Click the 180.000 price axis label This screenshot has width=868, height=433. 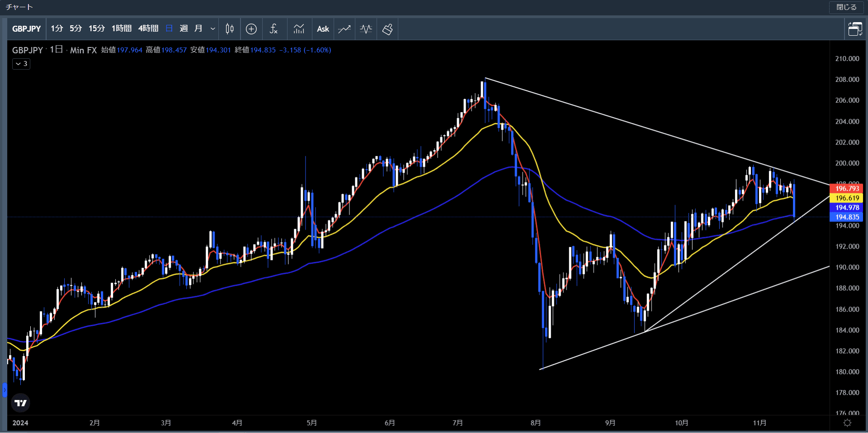(847, 372)
